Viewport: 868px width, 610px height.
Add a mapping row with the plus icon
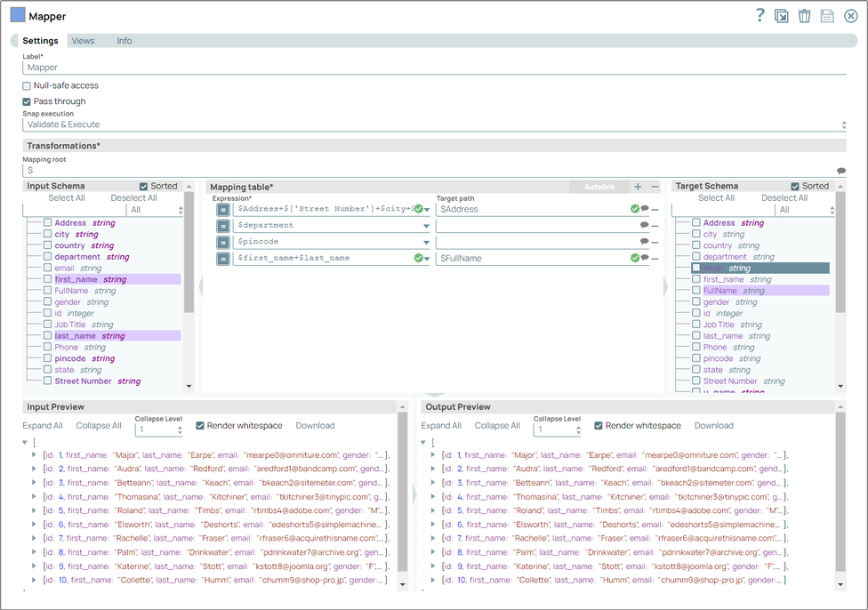coord(638,188)
